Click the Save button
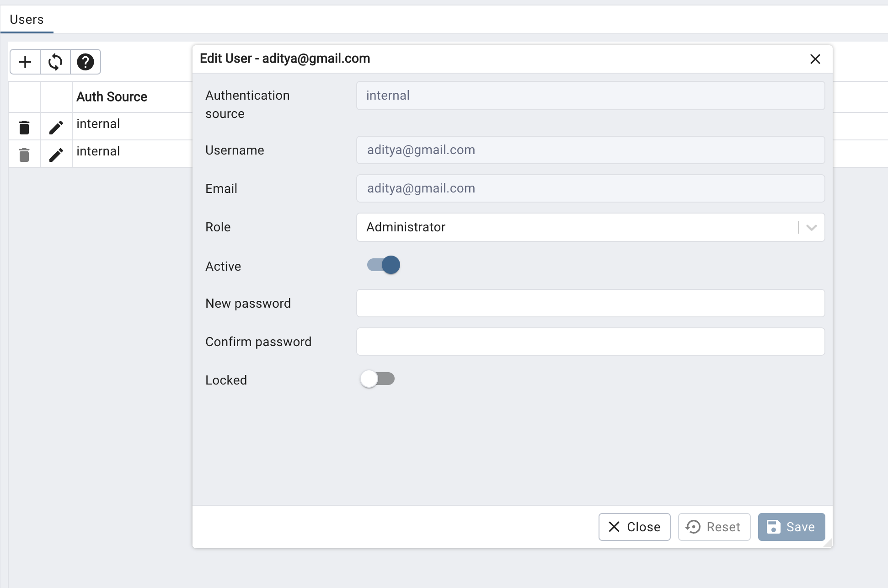888x588 pixels. coord(791,527)
